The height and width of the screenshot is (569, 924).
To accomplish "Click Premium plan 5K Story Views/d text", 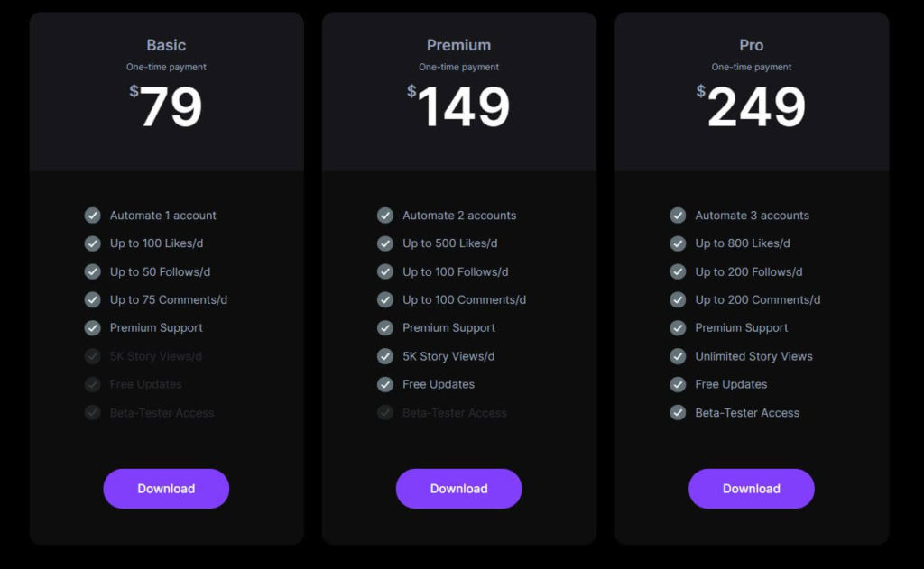I will tap(448, 356).
